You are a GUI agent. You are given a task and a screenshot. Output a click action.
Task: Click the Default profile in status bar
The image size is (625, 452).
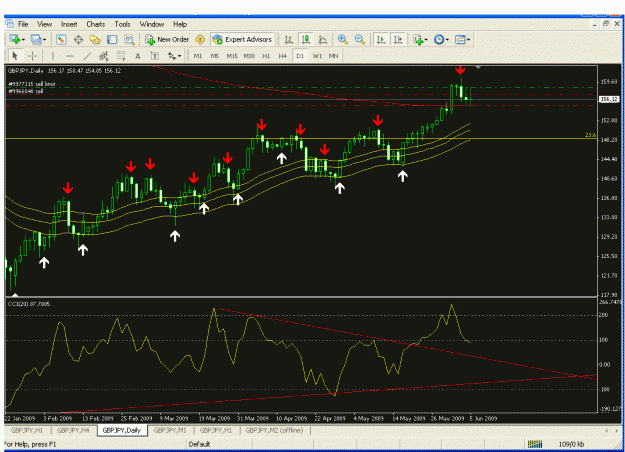click(x=199, y=444)
